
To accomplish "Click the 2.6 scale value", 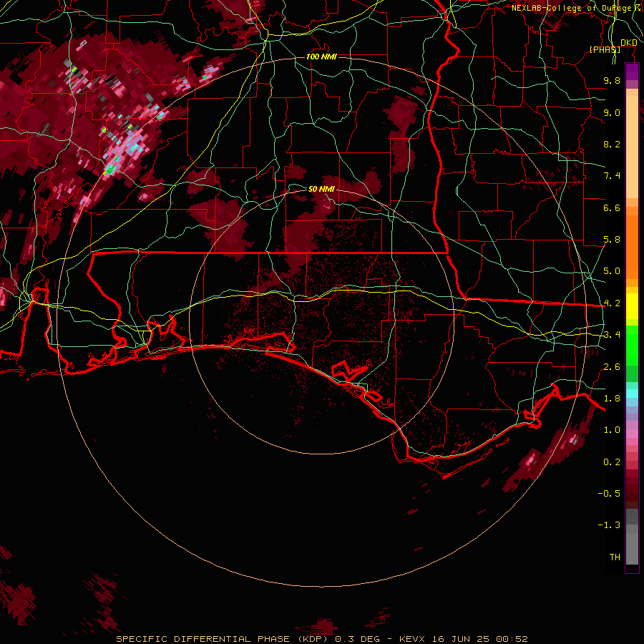I will pos(612,367).
